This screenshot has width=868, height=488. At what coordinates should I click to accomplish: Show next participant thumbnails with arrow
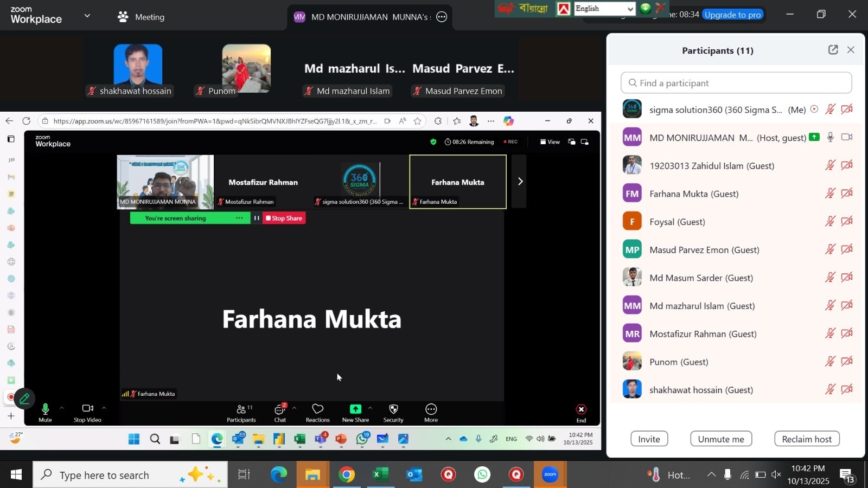coord(520,182)
